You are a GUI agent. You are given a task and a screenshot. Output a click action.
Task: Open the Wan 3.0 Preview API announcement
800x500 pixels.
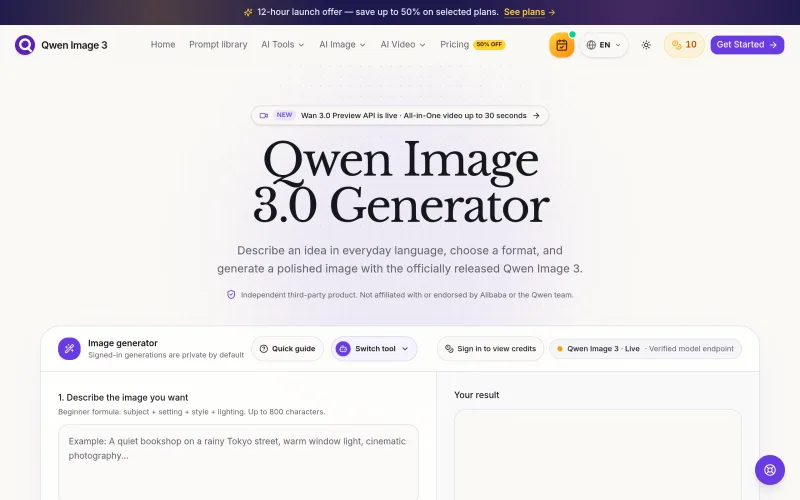coord(399,115)
